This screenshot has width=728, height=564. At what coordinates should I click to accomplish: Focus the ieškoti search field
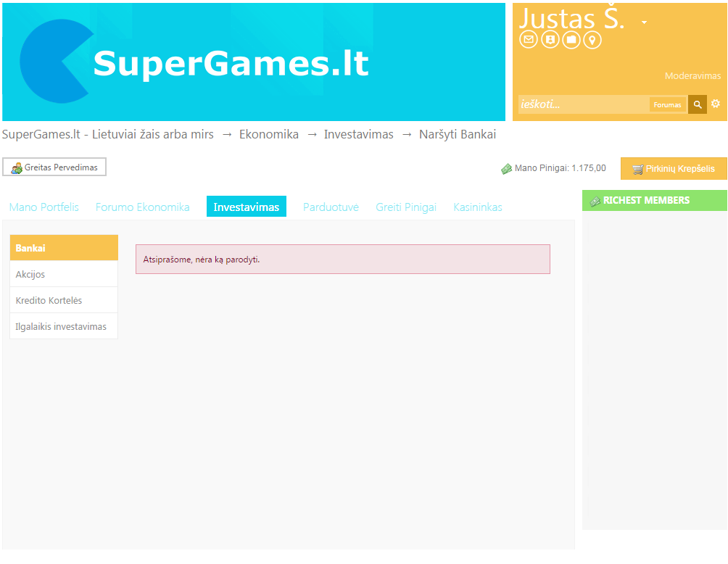[584, 104]
